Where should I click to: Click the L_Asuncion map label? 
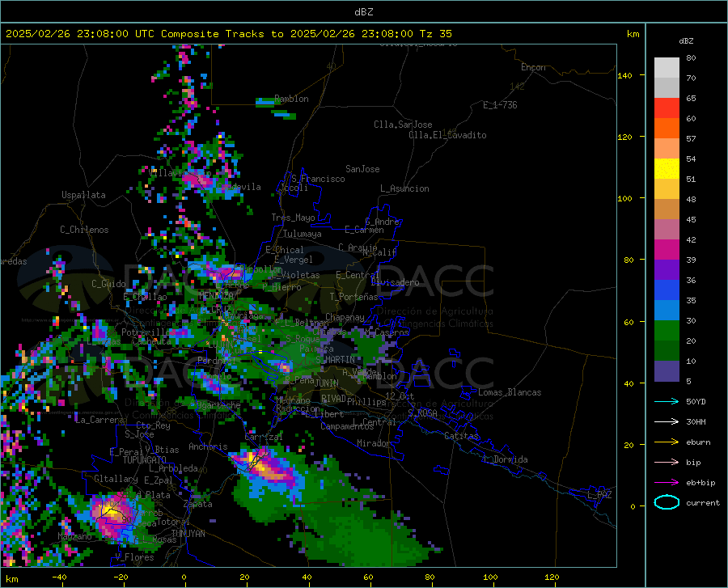click(x=404, y=188)
